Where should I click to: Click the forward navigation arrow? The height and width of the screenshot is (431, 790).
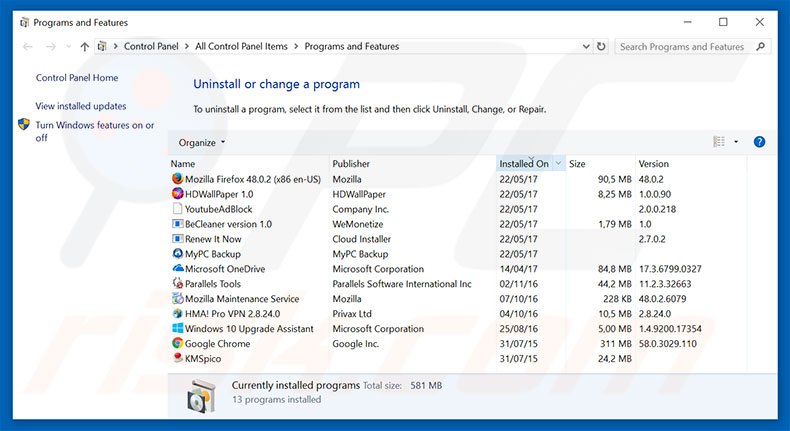coord(50,47)
